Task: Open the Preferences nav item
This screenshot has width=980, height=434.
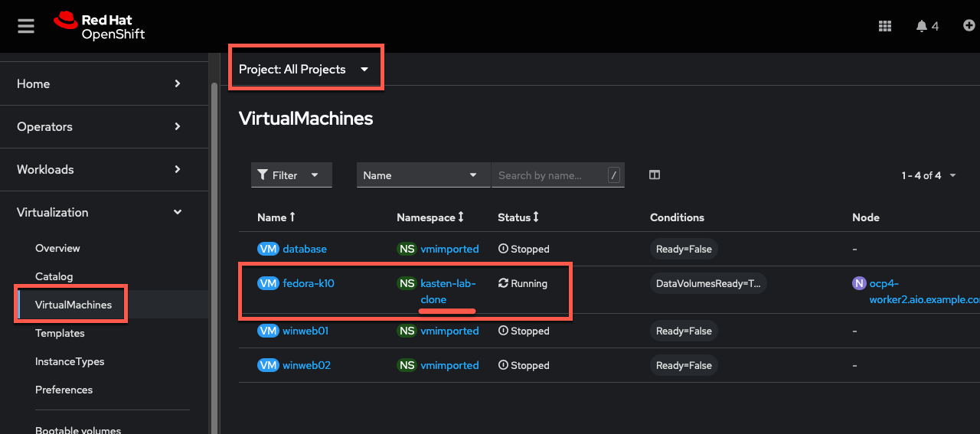Action: 64,390
